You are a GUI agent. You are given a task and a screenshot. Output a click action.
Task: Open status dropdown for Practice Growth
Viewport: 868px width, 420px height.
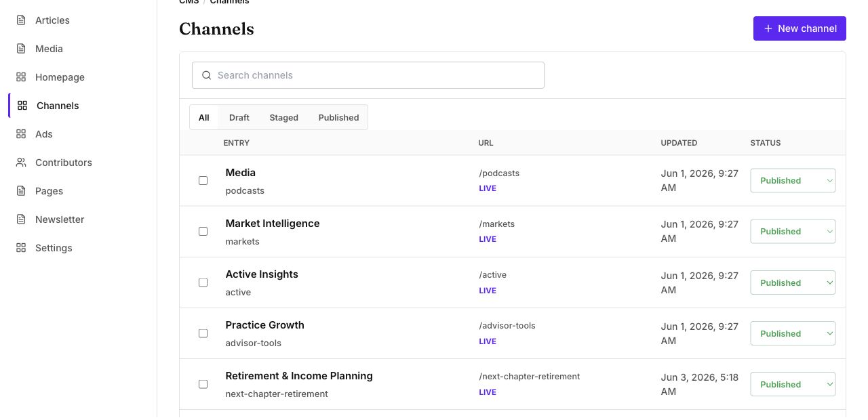[793, 333]
